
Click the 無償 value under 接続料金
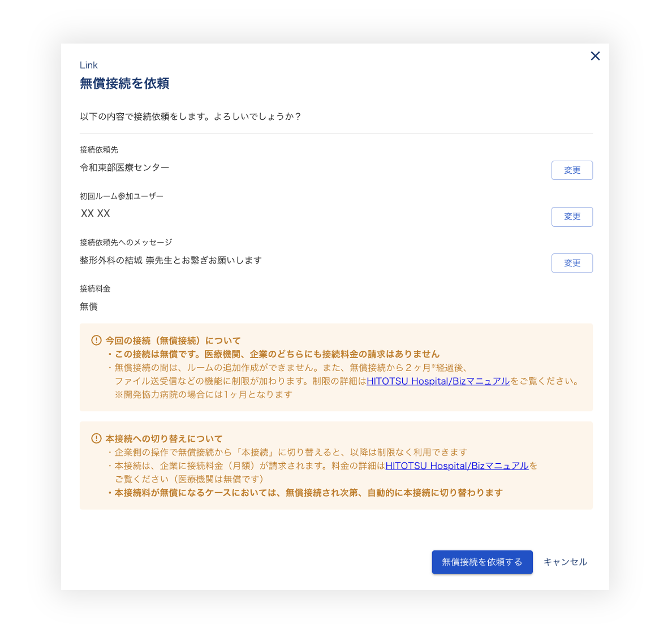tap(89, 307)
